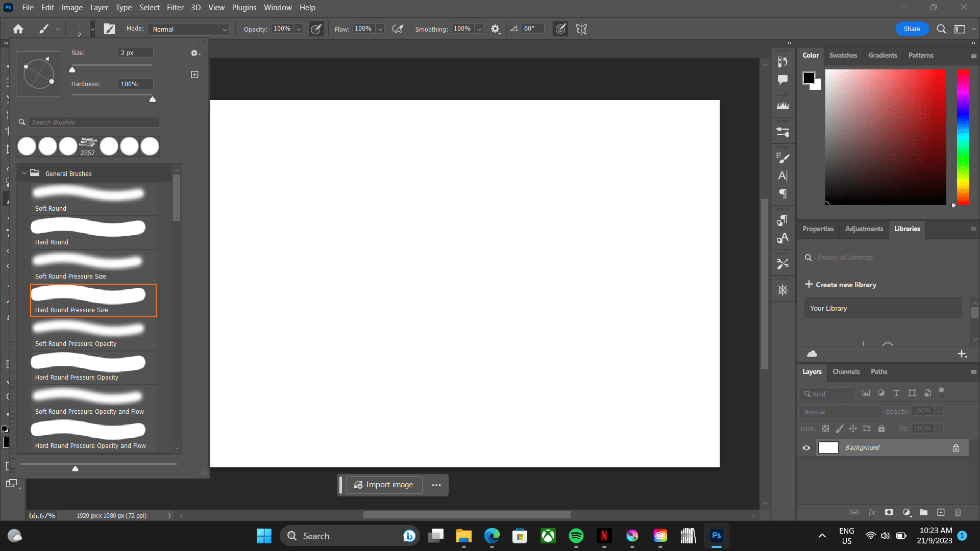Enable paint symmetry with the butterfly icon
The height and width of the screenshot is (551, 980).
[x=581, y=29]
